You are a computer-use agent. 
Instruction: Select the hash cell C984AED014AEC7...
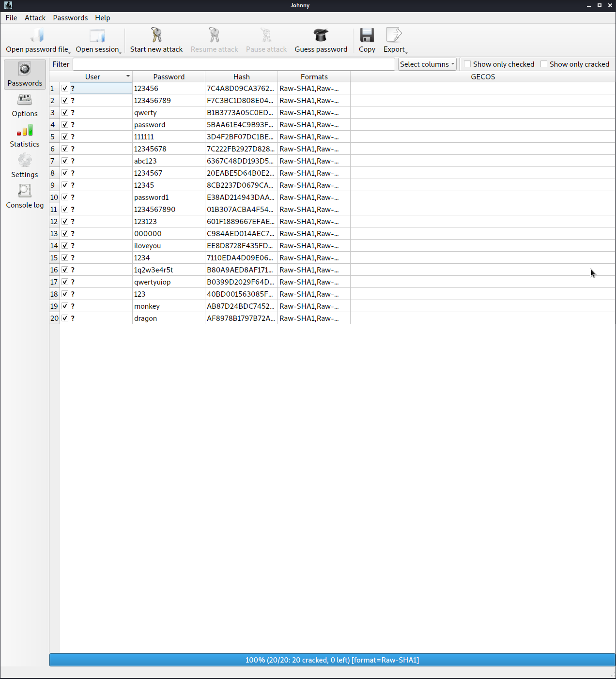coord(241,233)
